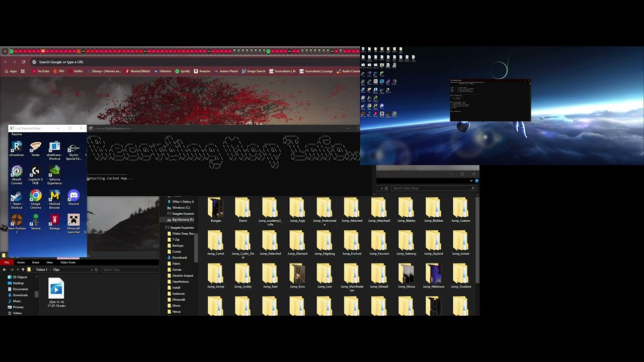The image size is (644, 362).
Task: Click the YouTube bookmark in Chrome
Action: 41,71
